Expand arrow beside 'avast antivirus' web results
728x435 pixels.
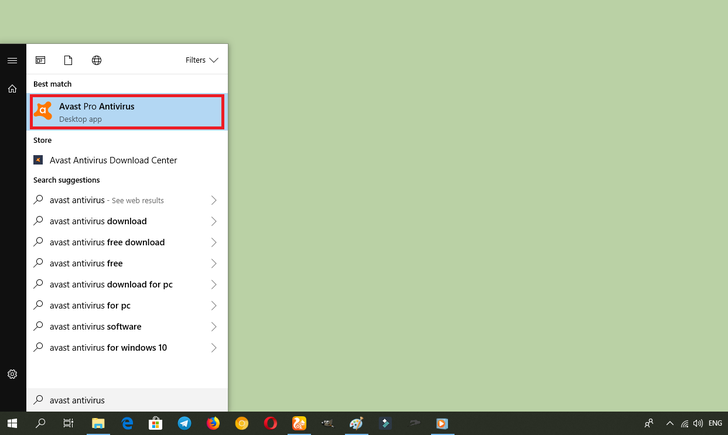pyautogui.click(x=214, y=200)
